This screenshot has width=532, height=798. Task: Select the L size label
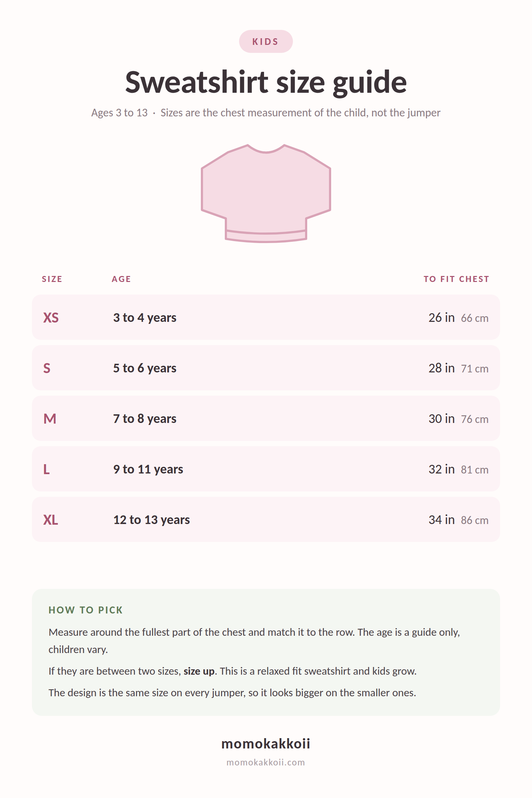tap(47, 469)
